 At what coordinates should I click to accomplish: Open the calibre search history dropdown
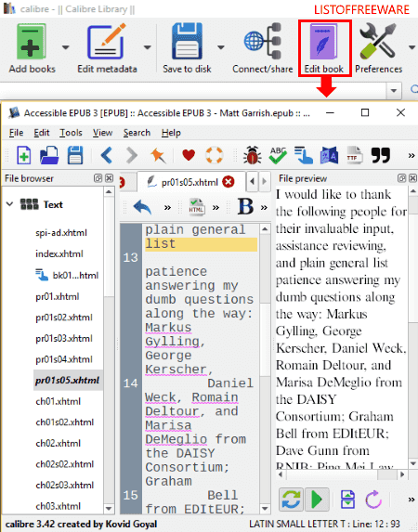pyautogui.click(x=394, y=91)
